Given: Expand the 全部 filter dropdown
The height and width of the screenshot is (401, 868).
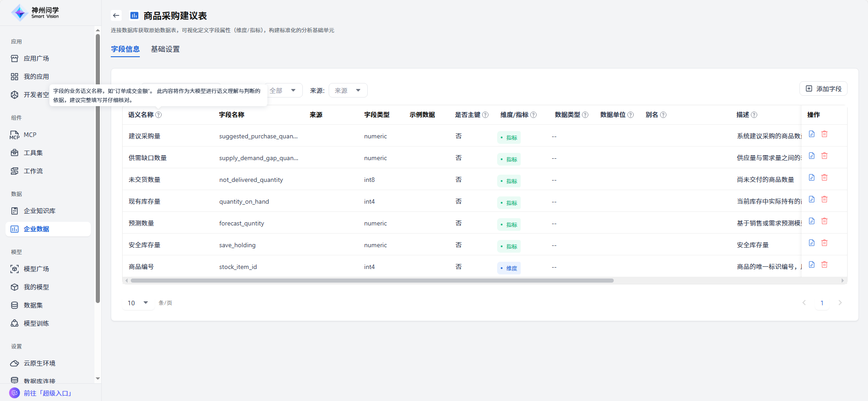Looking at the screenshot, I should (283, 91).
